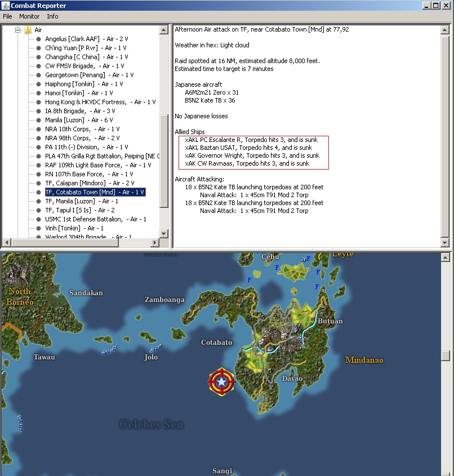The image size is (454, 476).
Task: Click the Zamboanga label on map
Action: [164, 300]
